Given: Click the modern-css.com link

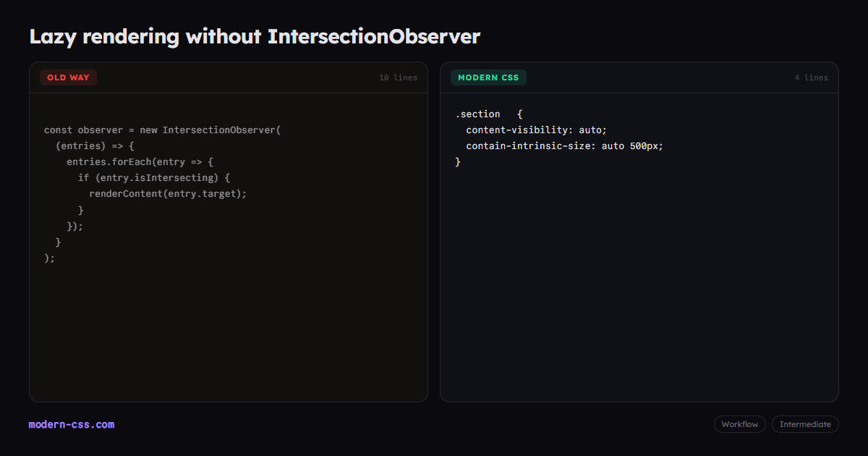Looking at the screenshot, I should click(x=72, y=424).
